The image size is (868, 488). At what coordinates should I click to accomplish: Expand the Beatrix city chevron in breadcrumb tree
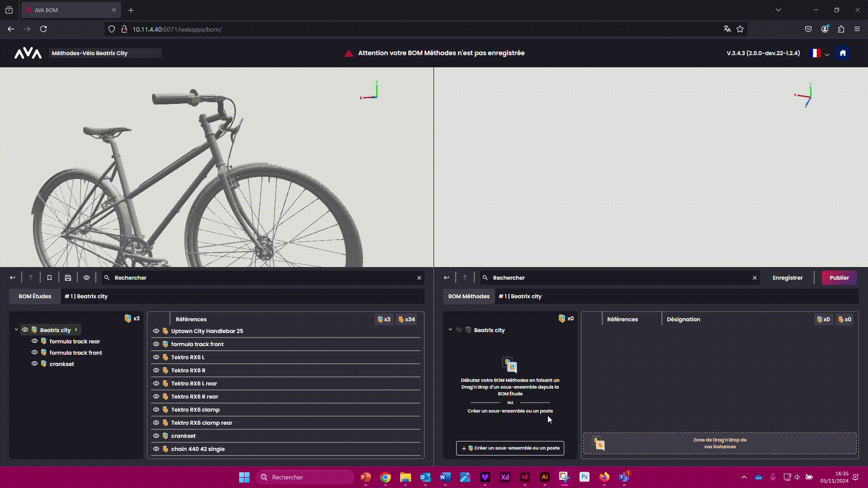click(76, 330)
